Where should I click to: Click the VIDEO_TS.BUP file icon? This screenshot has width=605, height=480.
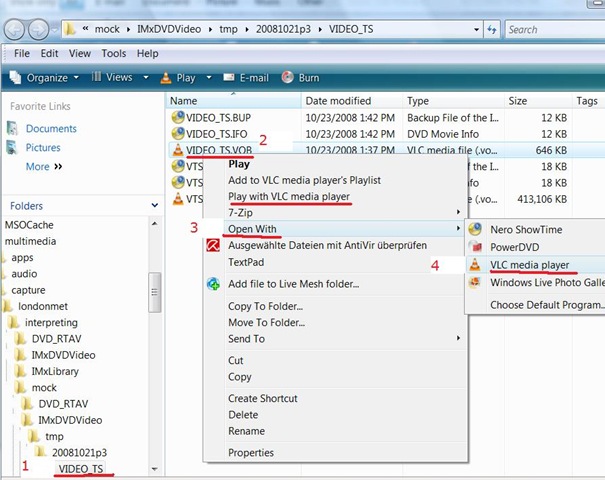tap(178, 117)
